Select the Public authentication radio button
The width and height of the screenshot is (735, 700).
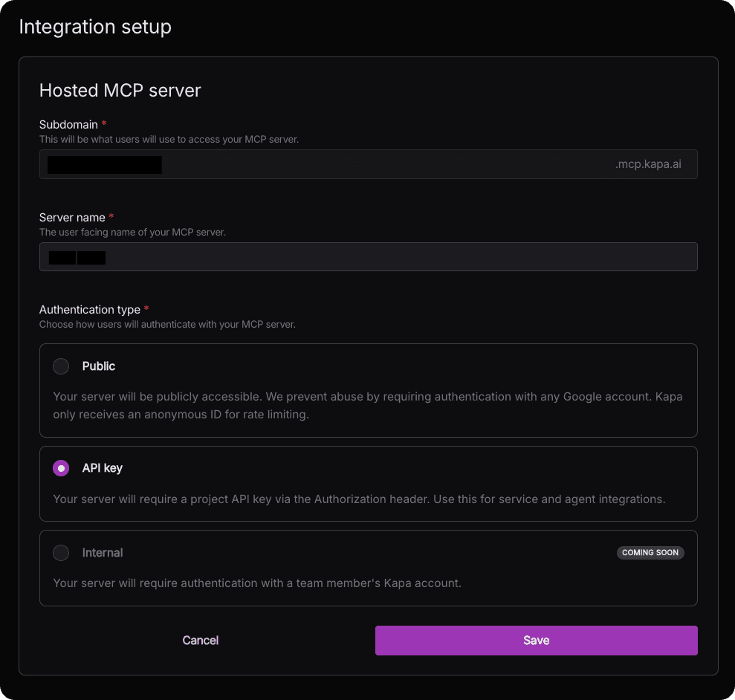click(61, 366)
